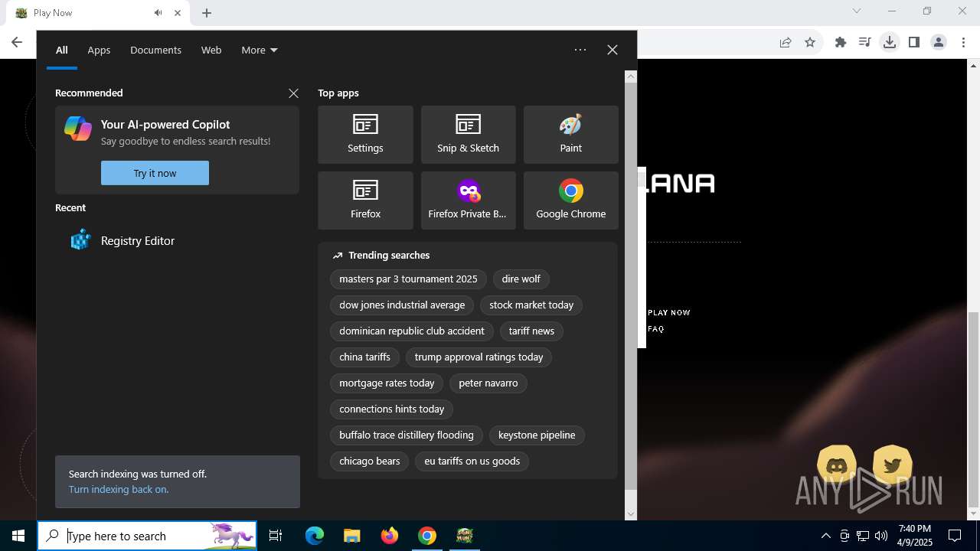Select the Documents search tab
The width and height of the screenshot is (980, 551).
click(155, 50)
